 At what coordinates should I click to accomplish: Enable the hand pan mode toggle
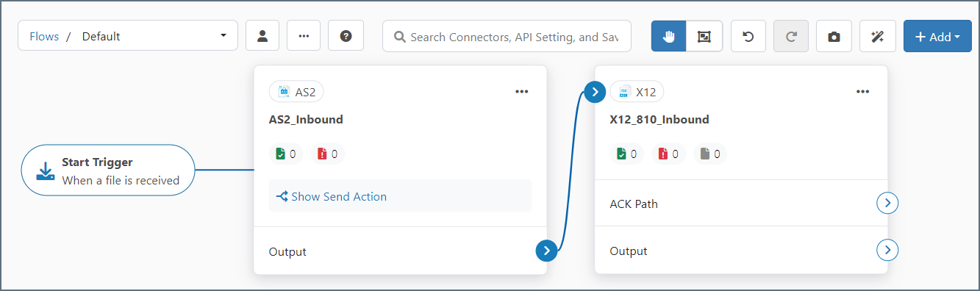pos(669,36)
